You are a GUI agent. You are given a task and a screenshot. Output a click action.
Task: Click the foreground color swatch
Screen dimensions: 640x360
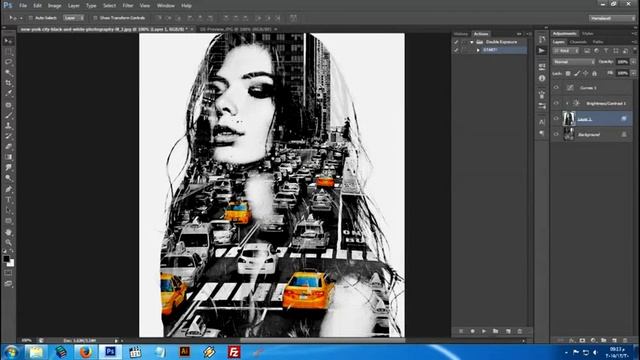coord(6,259)
